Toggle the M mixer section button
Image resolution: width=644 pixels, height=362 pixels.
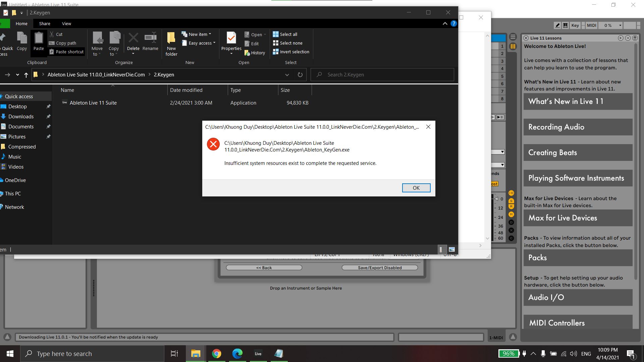[511, 214]
